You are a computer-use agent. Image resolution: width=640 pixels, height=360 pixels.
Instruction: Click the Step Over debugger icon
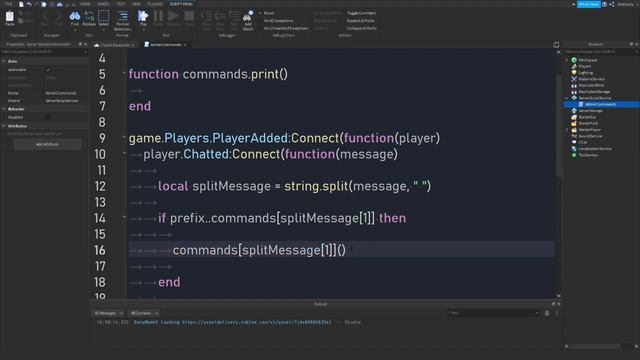tap(220, 16)
